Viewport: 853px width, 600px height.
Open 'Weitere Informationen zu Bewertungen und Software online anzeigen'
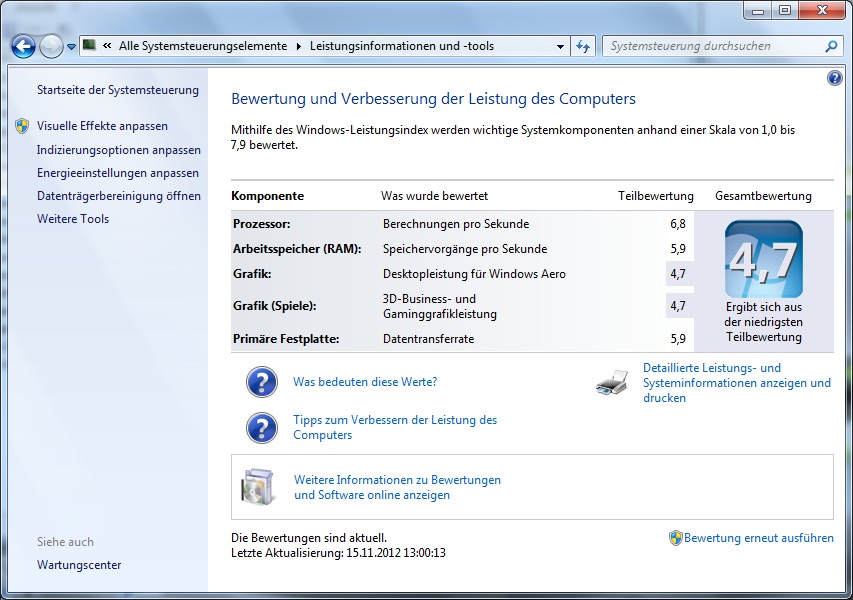[397, 487]
